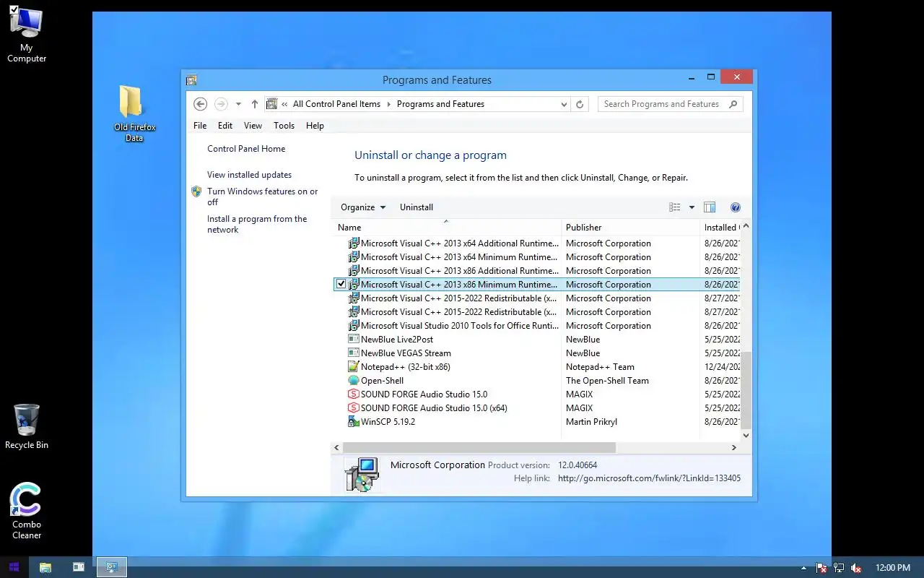Open Old Firefox Data folder icon

134,113
